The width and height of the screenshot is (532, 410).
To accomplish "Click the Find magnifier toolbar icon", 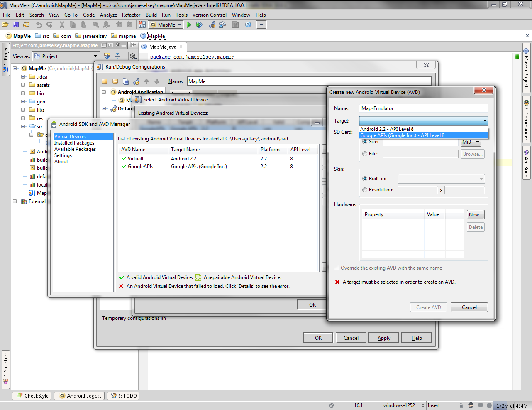I will [x=96, y=25].
